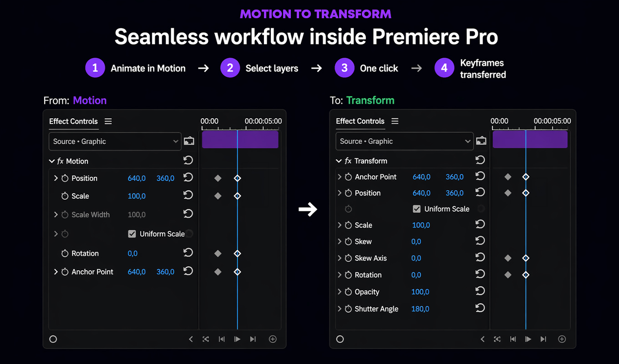Expand Skew property in Transform panel

pos(340,242)
